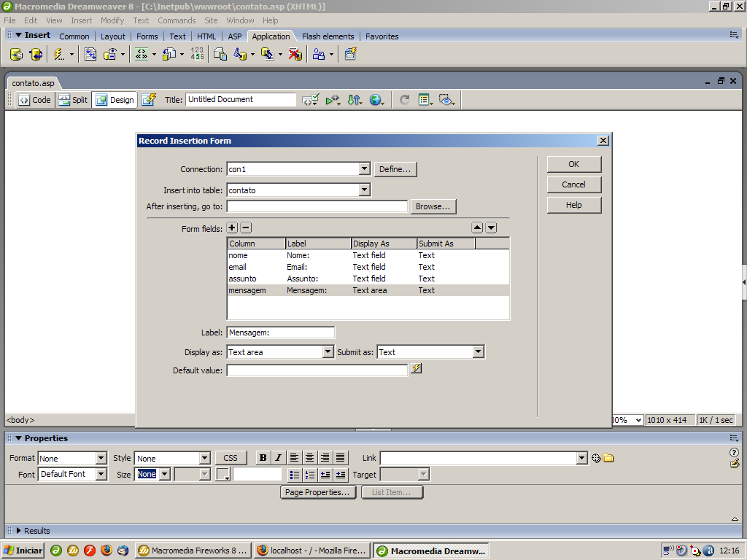Screen dimensions: 747x560
Task: Click the Master Detail Page Set icon
Action: [x=220, y=54]
